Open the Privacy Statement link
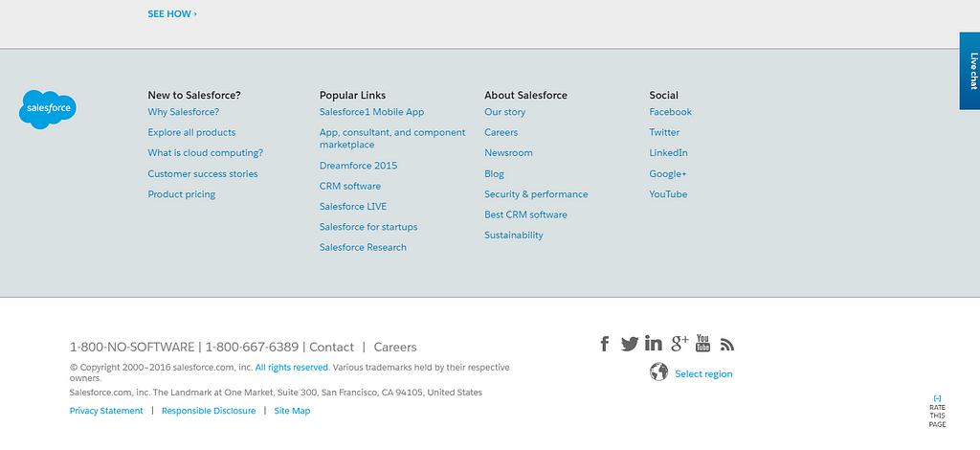This screenshot has height=450, width=980. 106,411
